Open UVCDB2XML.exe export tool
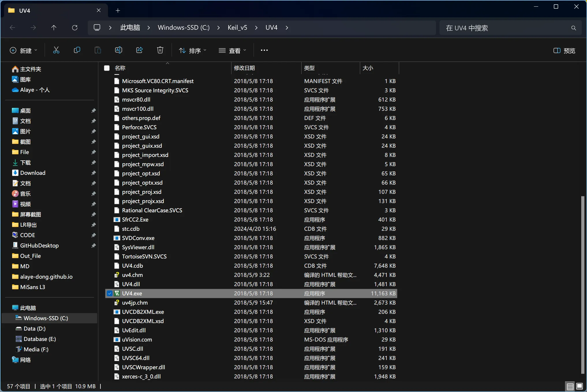587x392 pixels. [143, 312]
